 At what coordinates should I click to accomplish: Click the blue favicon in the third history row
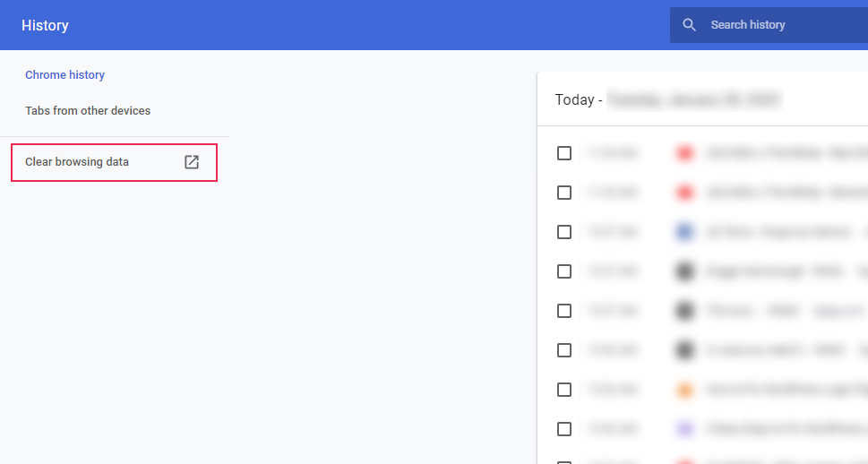685,232
